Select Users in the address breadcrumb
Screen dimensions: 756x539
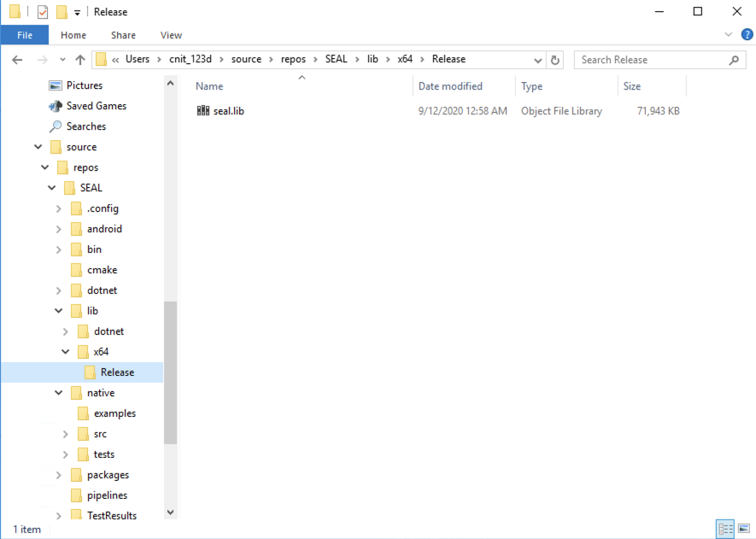(x=138, y=59)
